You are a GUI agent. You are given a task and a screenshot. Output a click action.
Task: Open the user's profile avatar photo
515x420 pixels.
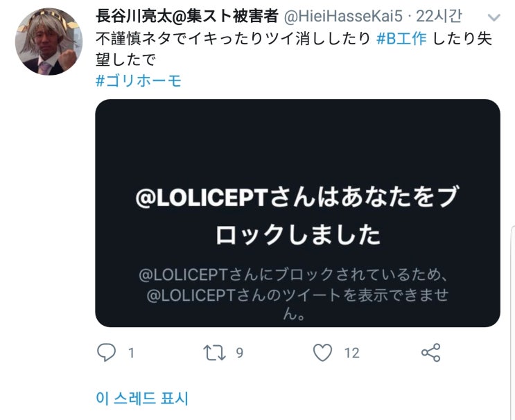pyautogui.click(x=49, y=42)
